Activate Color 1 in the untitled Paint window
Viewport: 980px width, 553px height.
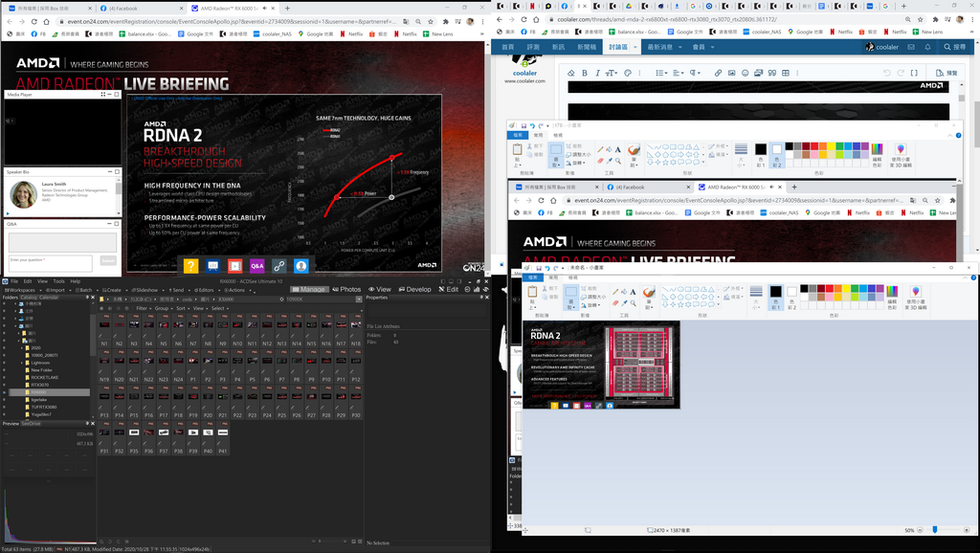(775, 297)
